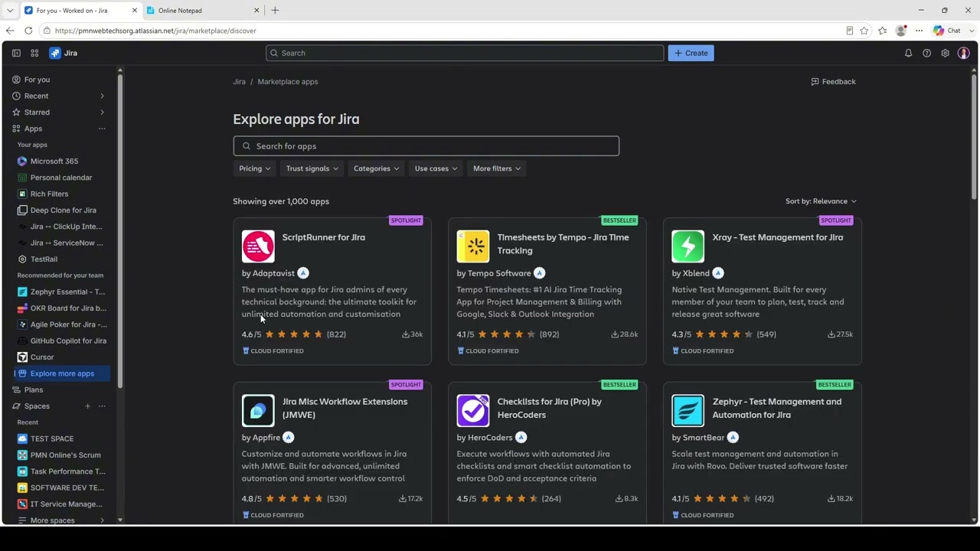
Task: Open Xray - Test Management for Jira title
Action: point(778,237)
